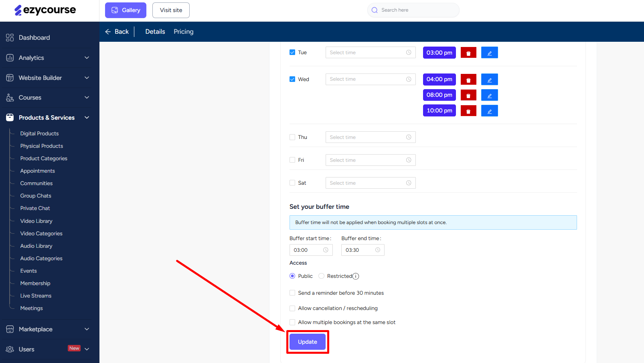Expand the Marketplace menu chevron
Viewport: 644px width, 363px height.
tap(87, 329)
